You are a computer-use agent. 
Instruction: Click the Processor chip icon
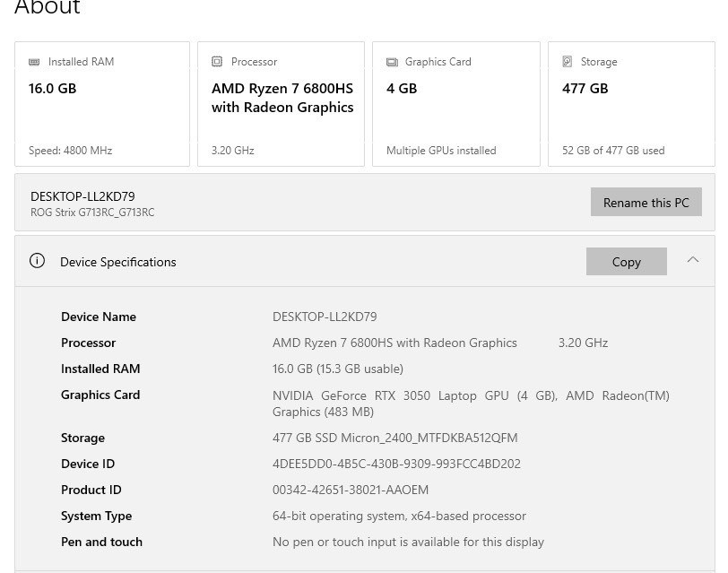coord(217,62)
